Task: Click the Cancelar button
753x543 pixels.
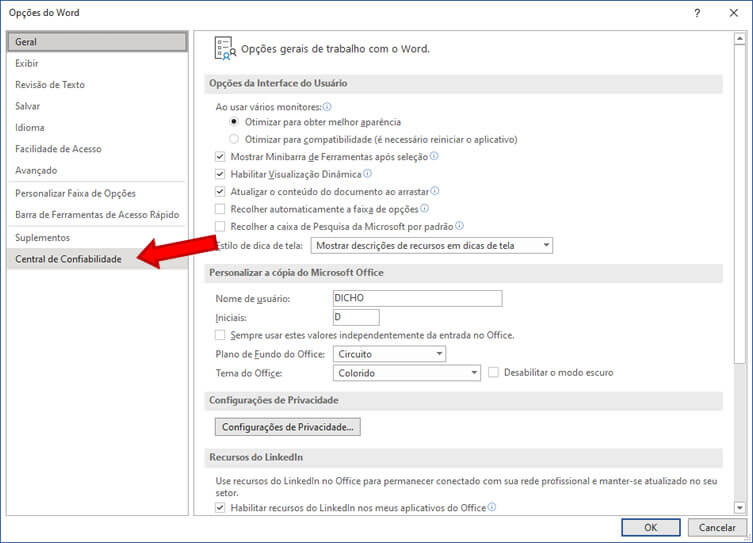Action: pyautogui.click(x=717, y=527)
